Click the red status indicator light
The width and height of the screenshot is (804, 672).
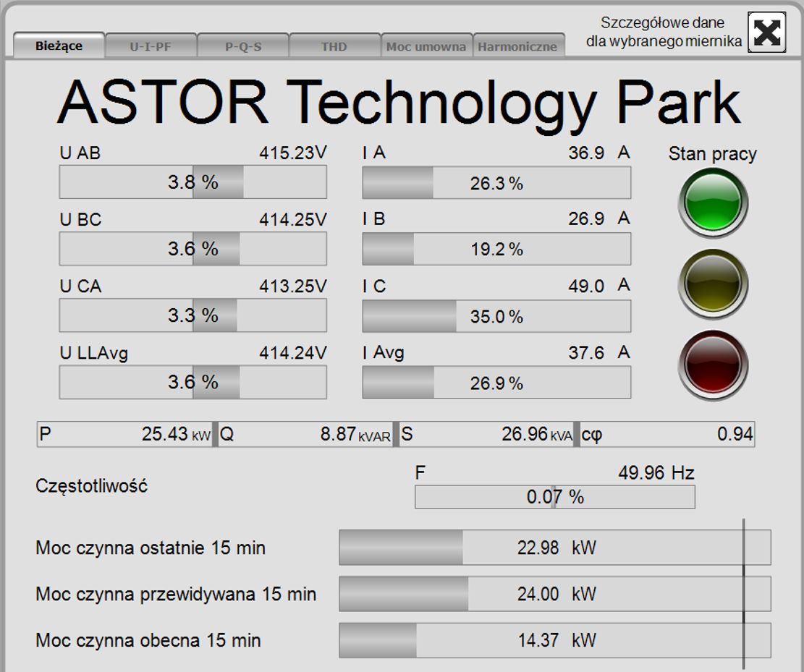pyautogui.click(x=713, y=364)
